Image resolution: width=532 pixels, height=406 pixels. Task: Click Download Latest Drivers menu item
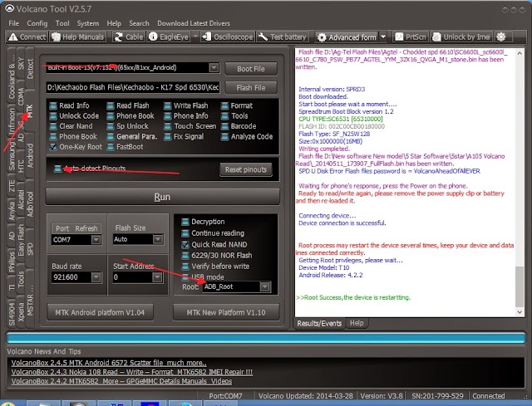(194, 23)
